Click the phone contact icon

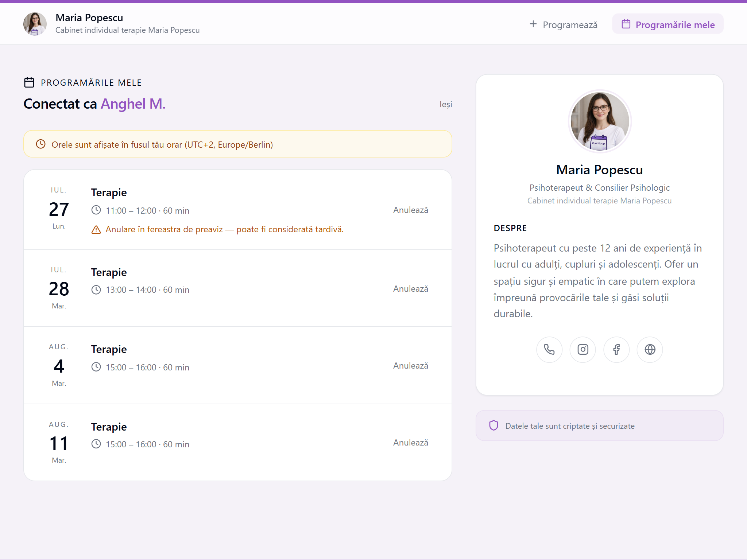549,350
